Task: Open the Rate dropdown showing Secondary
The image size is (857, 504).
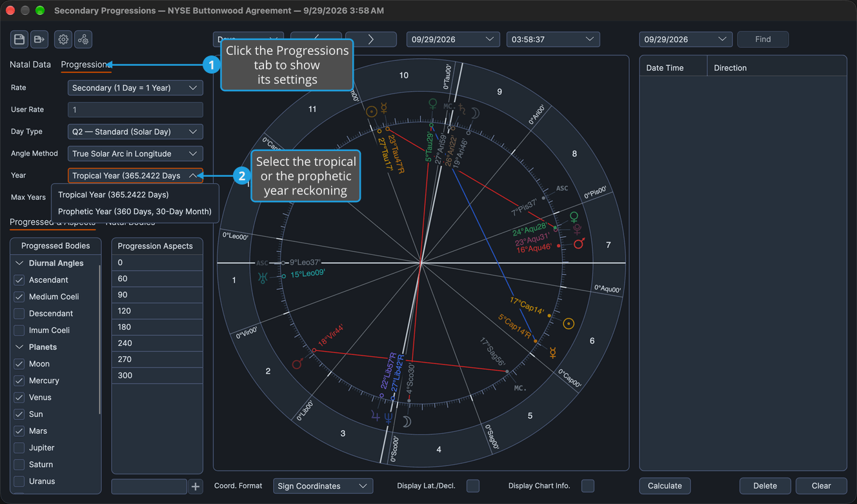Action: coord(136,88)
